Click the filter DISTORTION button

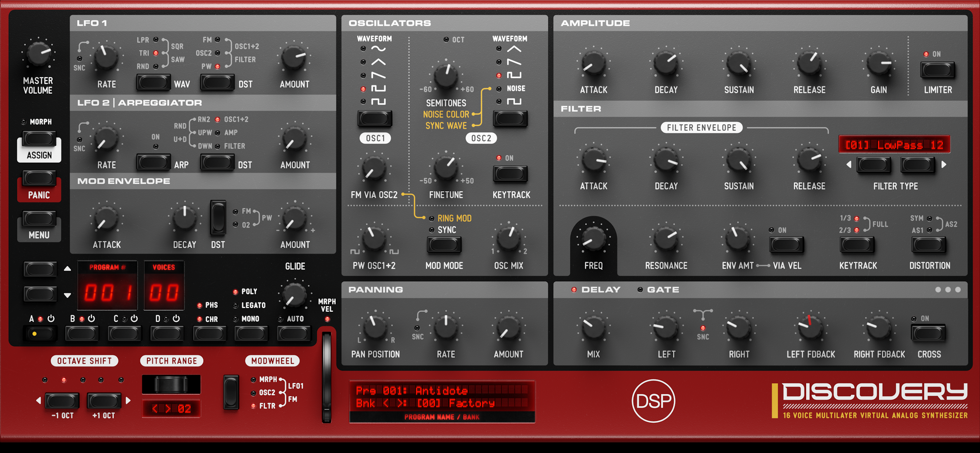(x=928, y=245)
